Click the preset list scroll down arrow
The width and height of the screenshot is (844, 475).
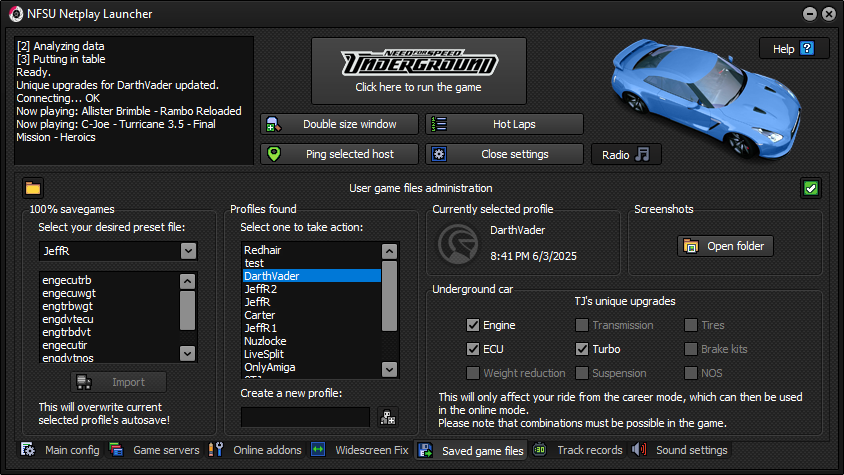pyautogui.click(x=187, y=354)
